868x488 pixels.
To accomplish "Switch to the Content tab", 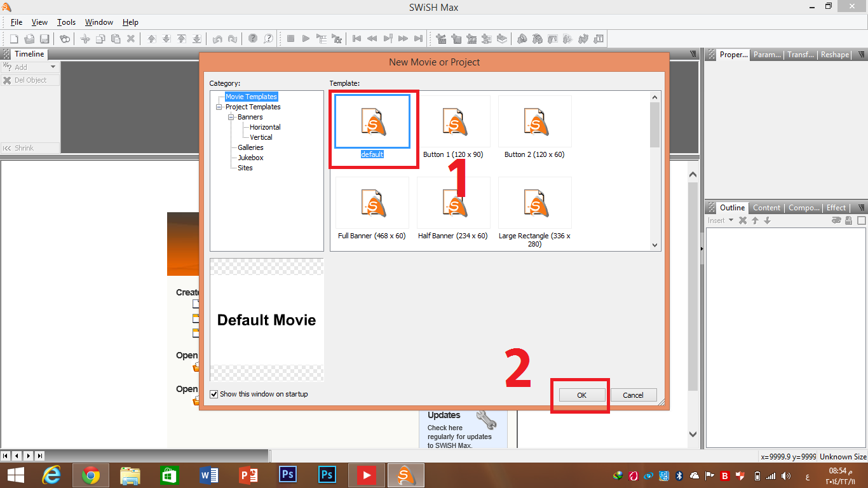I will click(x=766, y=208).
